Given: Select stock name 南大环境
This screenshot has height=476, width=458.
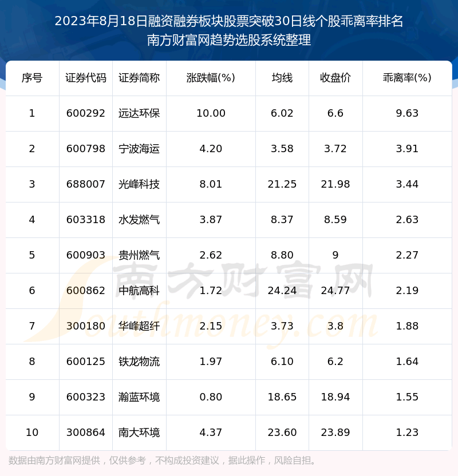Looking at the screenshot, I should (x=139, y=433).
